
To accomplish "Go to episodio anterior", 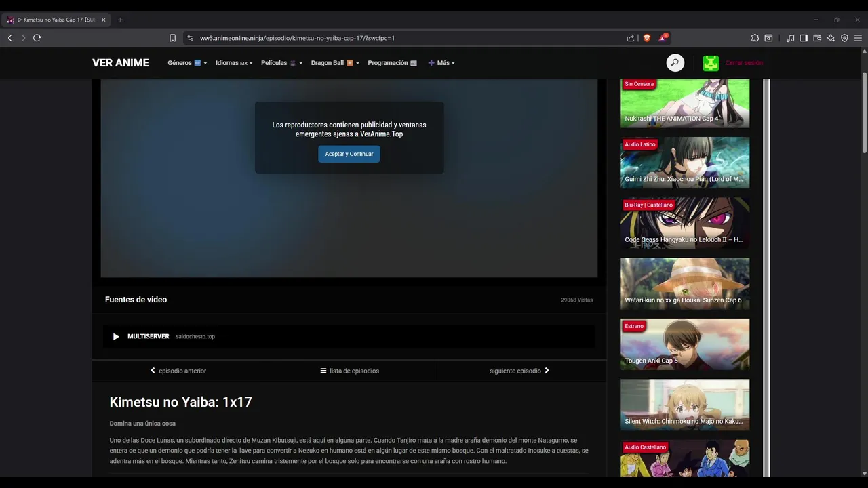I will (x=178, y=371).
